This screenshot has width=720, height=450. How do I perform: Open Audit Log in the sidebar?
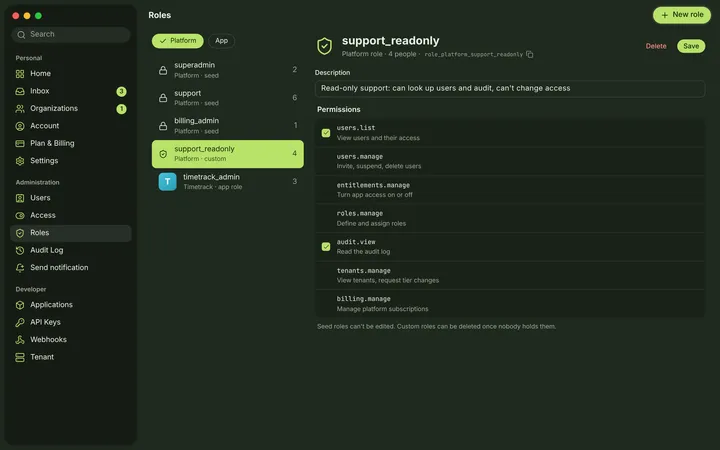click(x=71, y=250)
